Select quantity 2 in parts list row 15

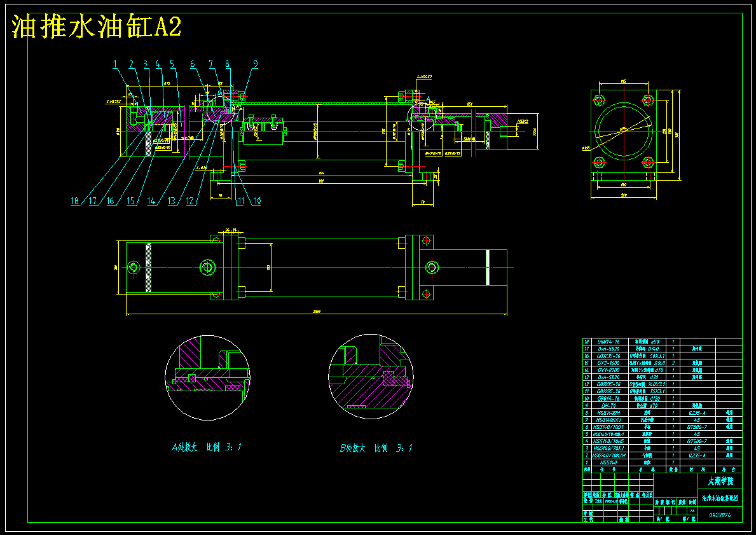[673, 363]
